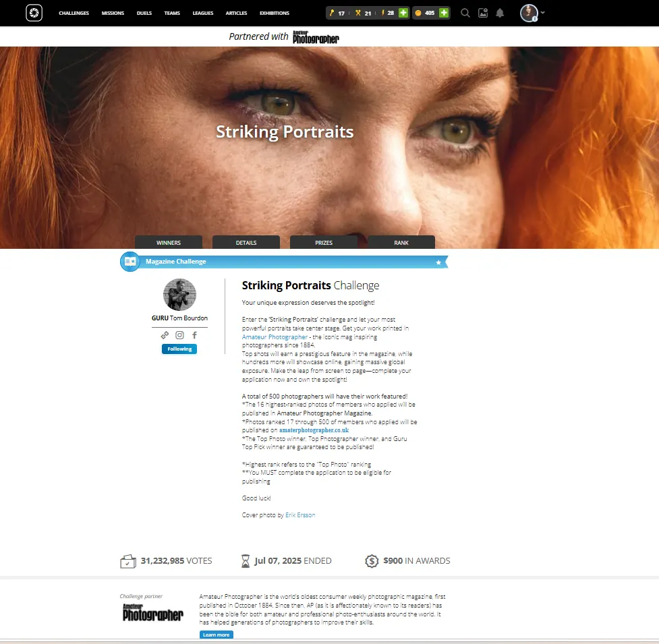Open the upload photo icon
659x644 pixels.
pyautogui.click(x=483, y=13)
